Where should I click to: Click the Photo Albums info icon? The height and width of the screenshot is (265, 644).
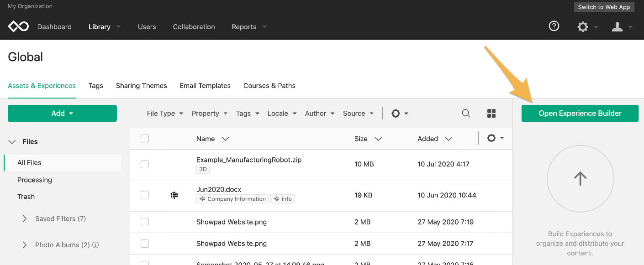[95, 245]
